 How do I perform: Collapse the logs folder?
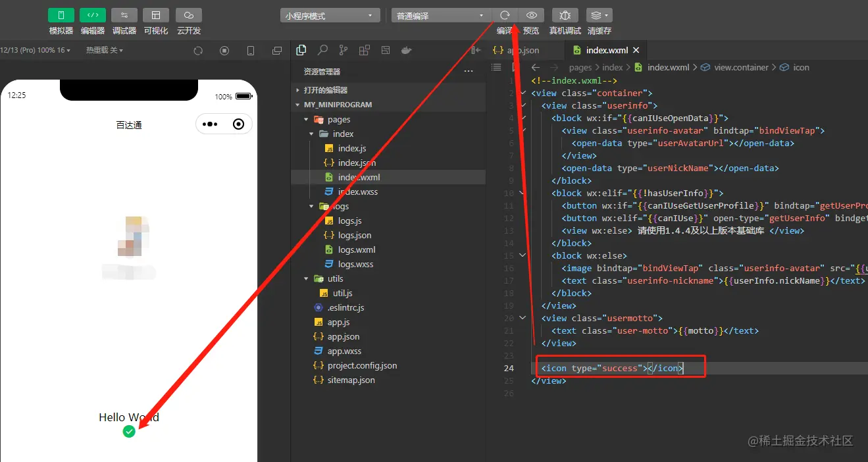point(388,206)
